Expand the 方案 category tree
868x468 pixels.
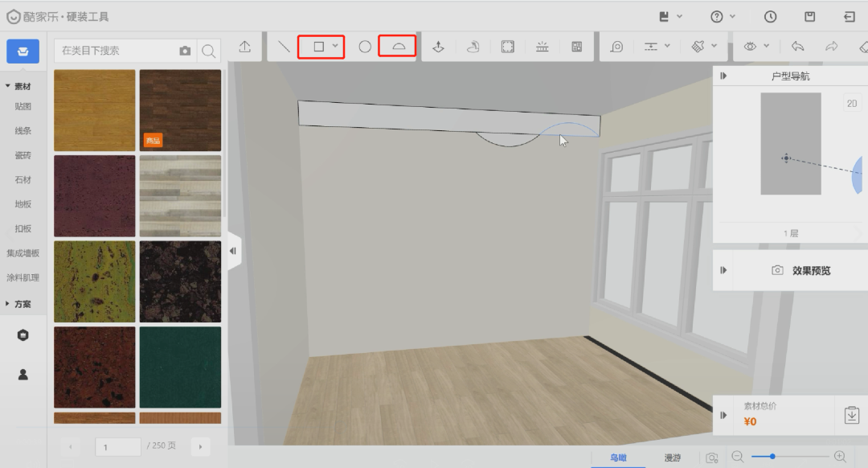(x=8, y=304)
